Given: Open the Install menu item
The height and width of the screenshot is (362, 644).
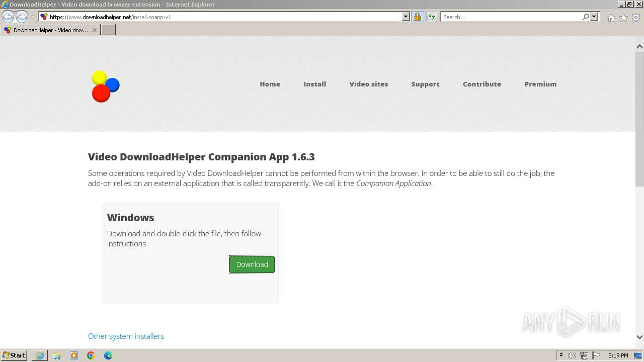Looking at the screenshot, I should pyautogui.click(x=314, y=84).
